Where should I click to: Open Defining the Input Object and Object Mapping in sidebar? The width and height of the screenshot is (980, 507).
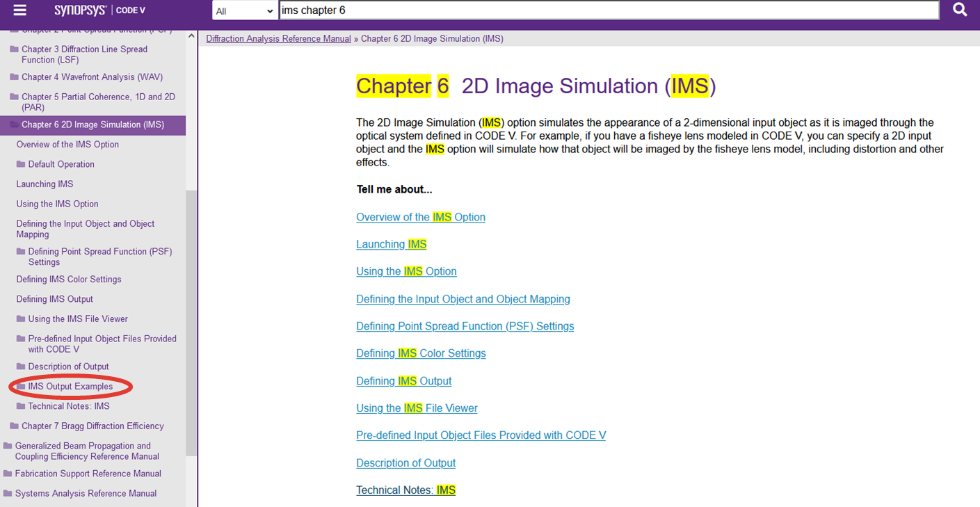coord(86,229)
